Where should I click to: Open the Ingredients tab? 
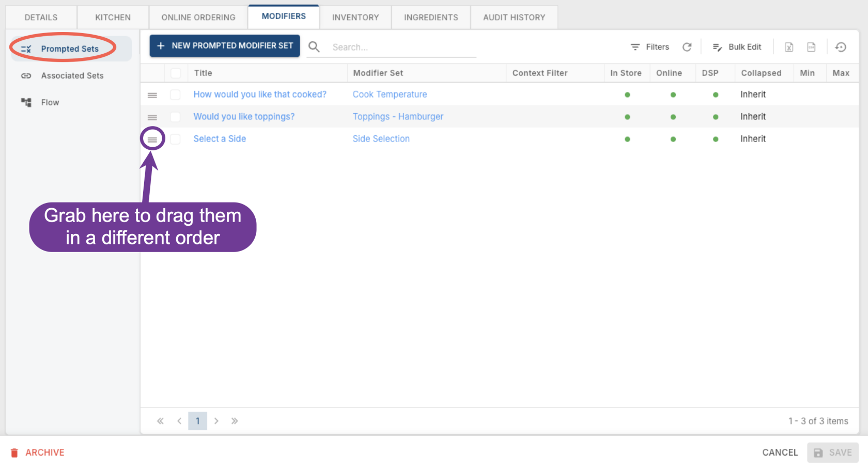pos(431,18)
